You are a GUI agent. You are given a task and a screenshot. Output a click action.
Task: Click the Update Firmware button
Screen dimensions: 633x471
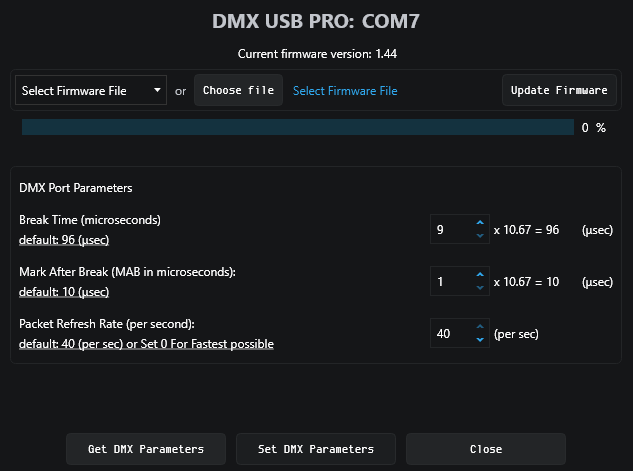tap(559, 90)
